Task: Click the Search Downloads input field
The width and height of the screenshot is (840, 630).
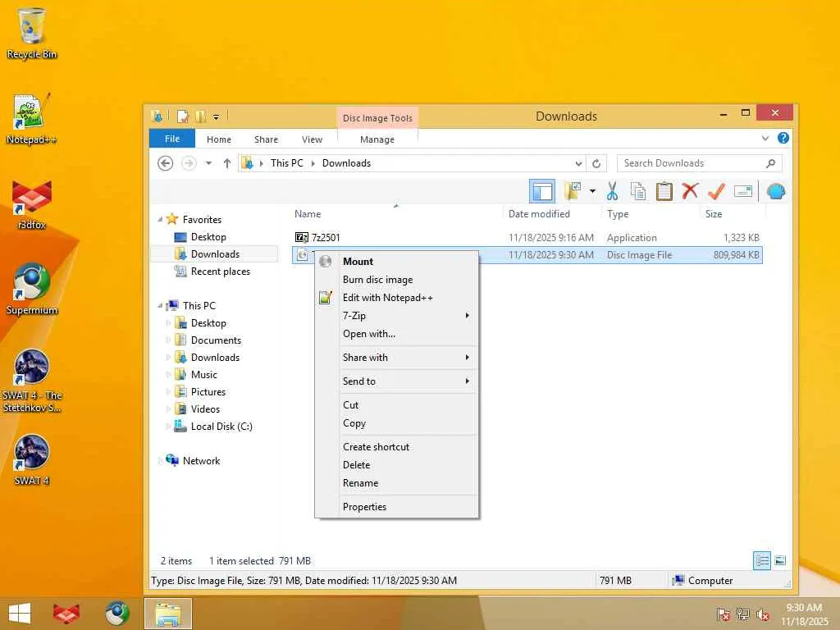Action: coord(699,163)
